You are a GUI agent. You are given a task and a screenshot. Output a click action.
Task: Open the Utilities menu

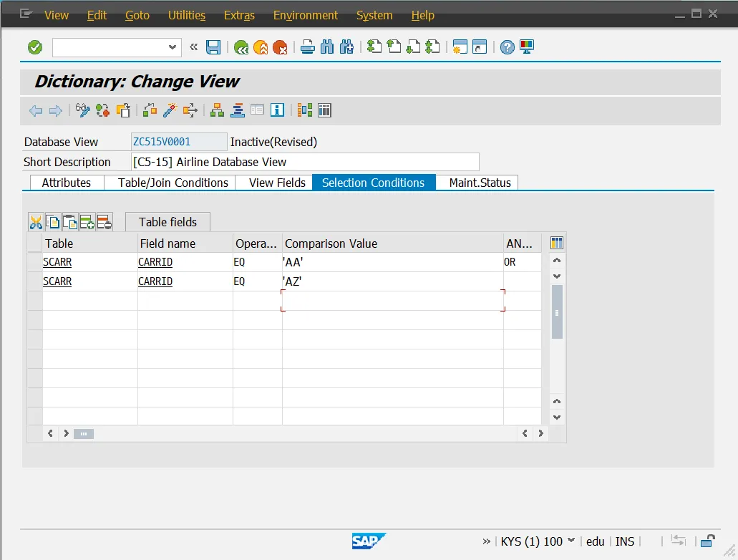tap(187, 15)
